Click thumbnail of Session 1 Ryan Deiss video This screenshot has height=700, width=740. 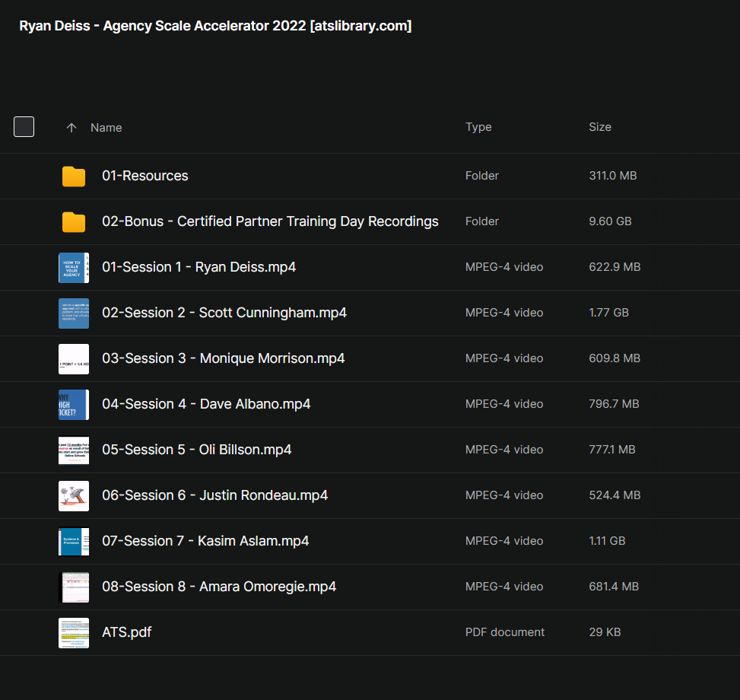pyautogui.click(x=74, y=268)
